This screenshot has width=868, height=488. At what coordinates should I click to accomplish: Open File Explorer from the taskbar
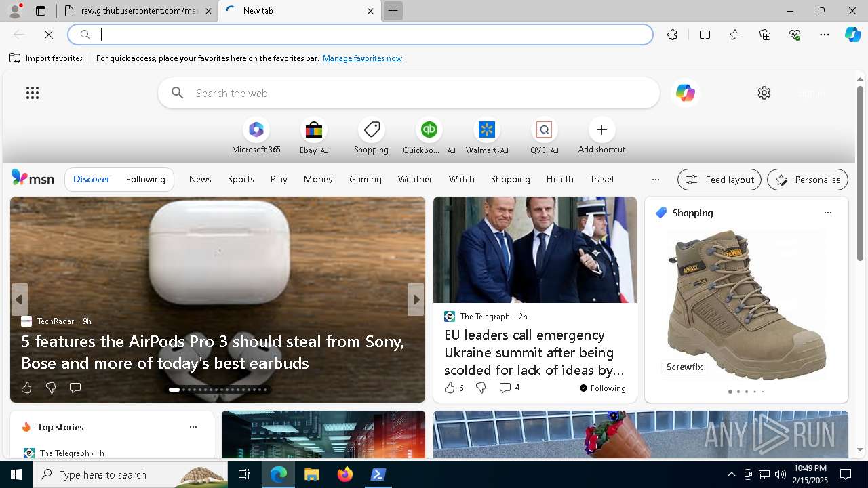(311, 474)
